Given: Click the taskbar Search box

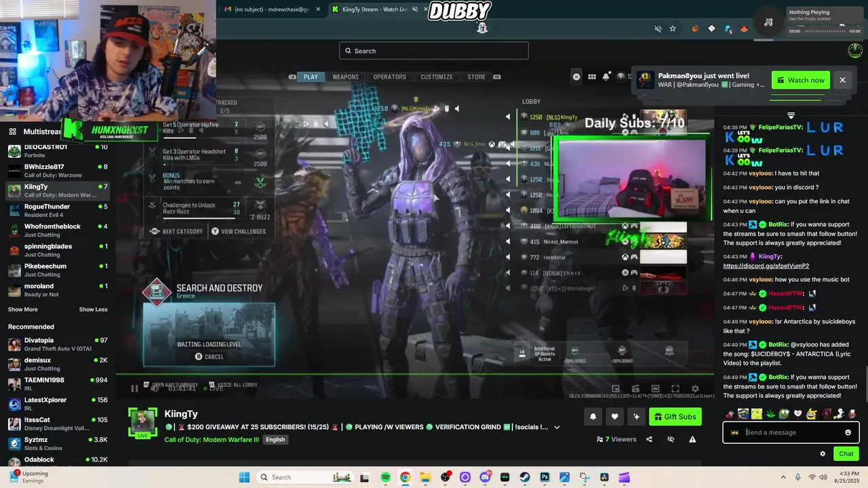Looking at the screenshot, I should coord(306,477).
